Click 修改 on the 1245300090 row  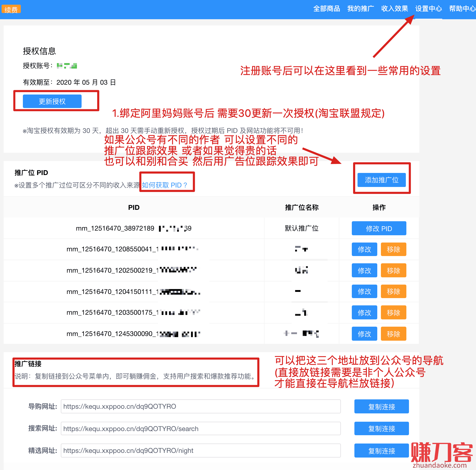click(364, 334)
